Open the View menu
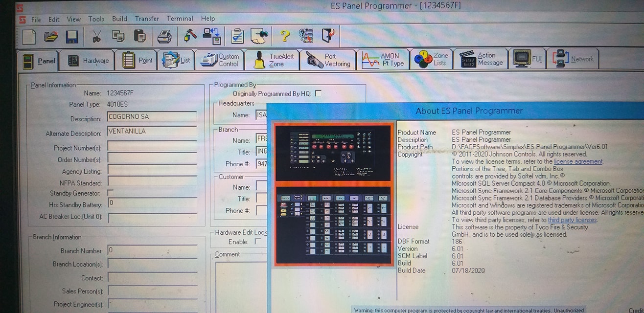This screenshot has height=313, width=644. (x=74, y=19)
